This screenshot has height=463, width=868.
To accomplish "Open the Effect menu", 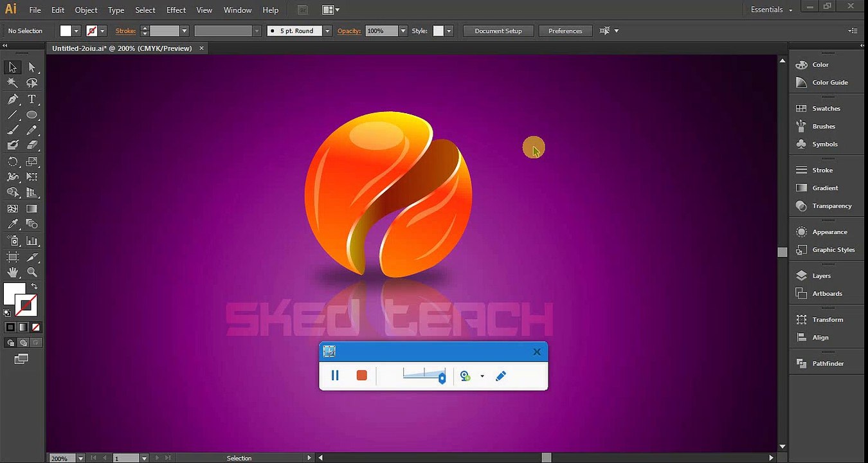I will [176, 10].
